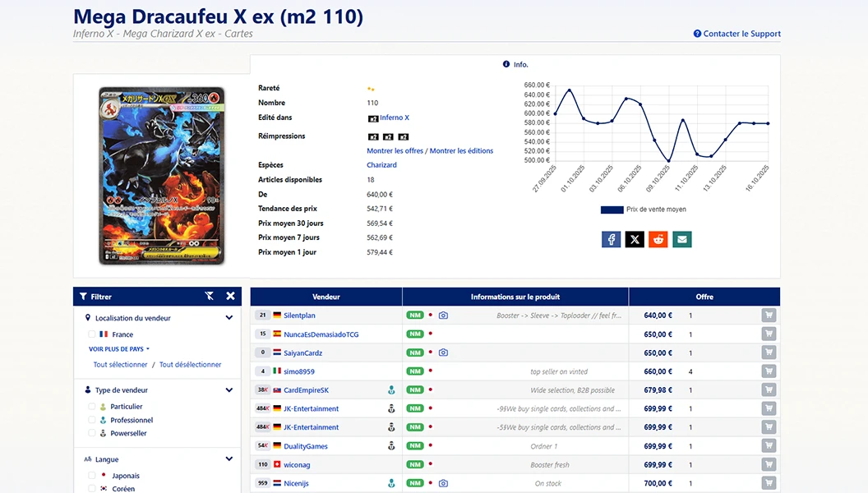View SaiyanCardz's card photo via camera icon
The width and height of the screenshot is (868, 493).
443,352
